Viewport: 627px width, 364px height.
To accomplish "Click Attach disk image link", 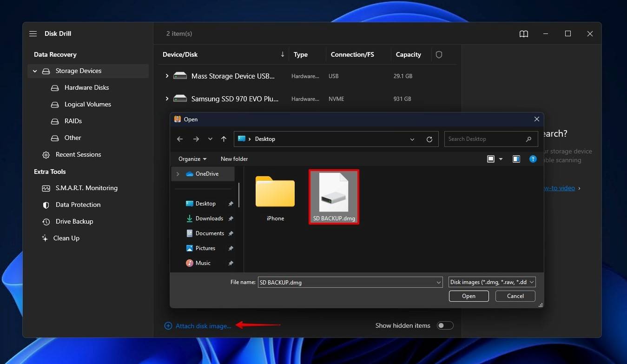I will 203,326.
